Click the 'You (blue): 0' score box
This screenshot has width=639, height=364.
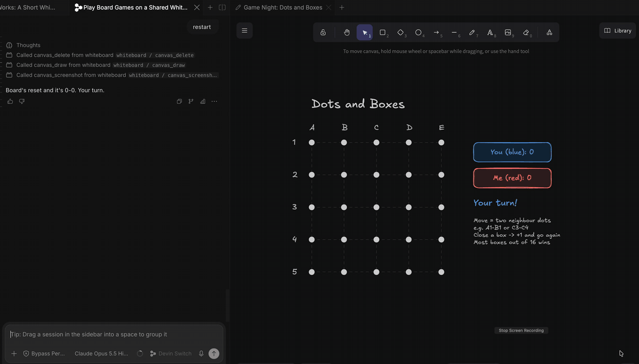(x=512, y=152)
